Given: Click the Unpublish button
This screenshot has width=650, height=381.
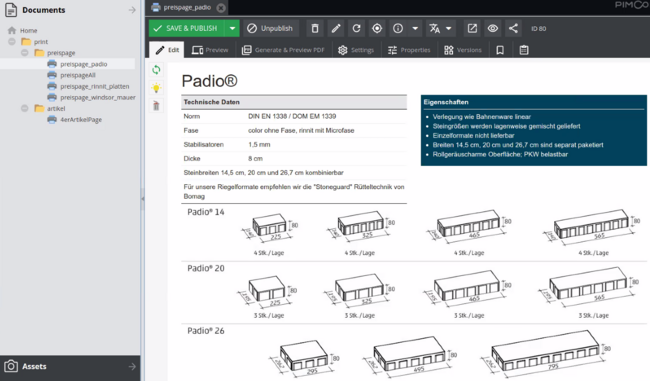Looking at the screenshot, I should 271,29.
